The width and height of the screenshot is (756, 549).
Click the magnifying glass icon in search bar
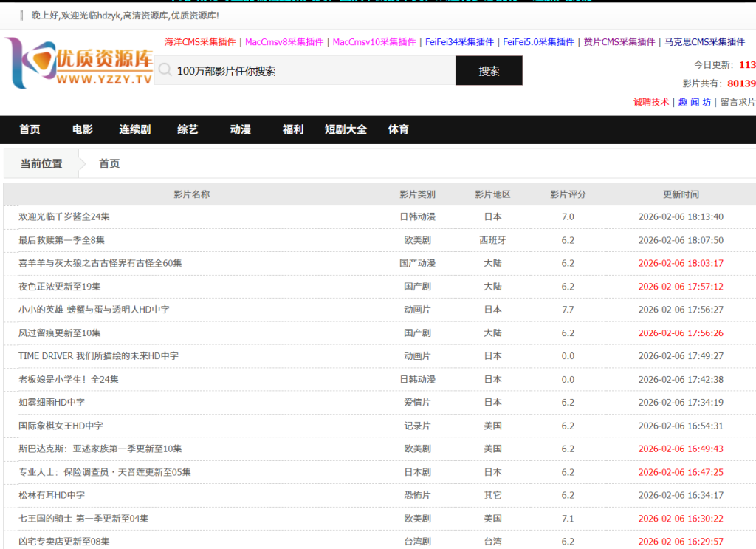(x=164, y=71)
